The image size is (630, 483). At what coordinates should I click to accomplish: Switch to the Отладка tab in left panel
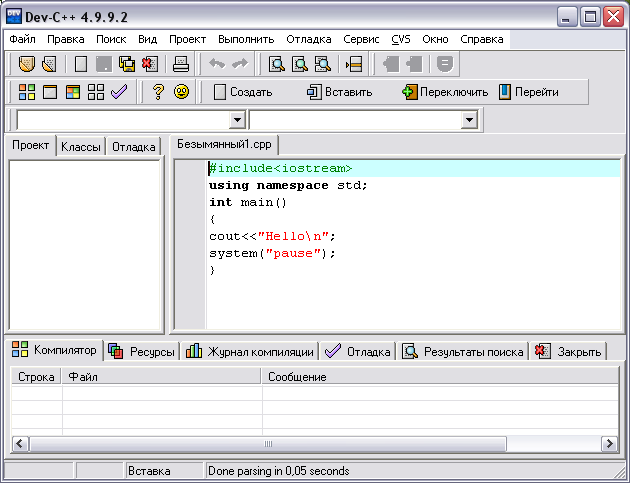tap(133, 147)
